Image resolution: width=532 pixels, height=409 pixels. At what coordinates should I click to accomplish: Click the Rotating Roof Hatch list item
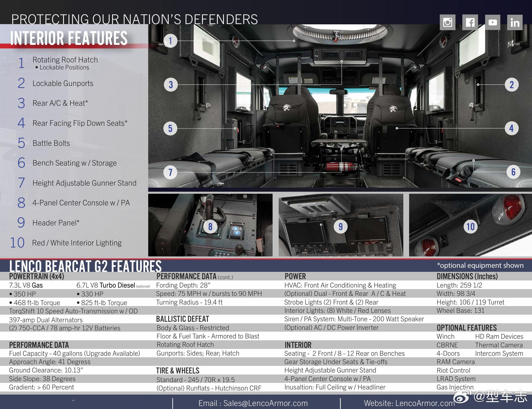(x=65, y=60)
